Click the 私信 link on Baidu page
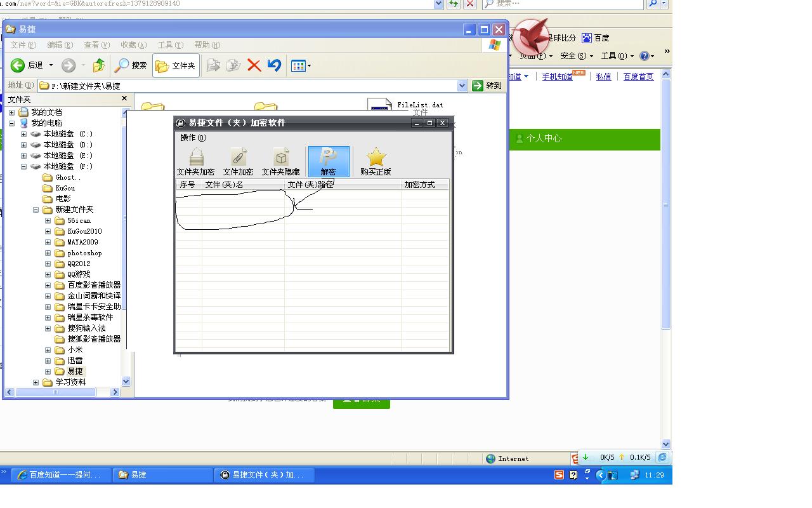 point(603,77)
